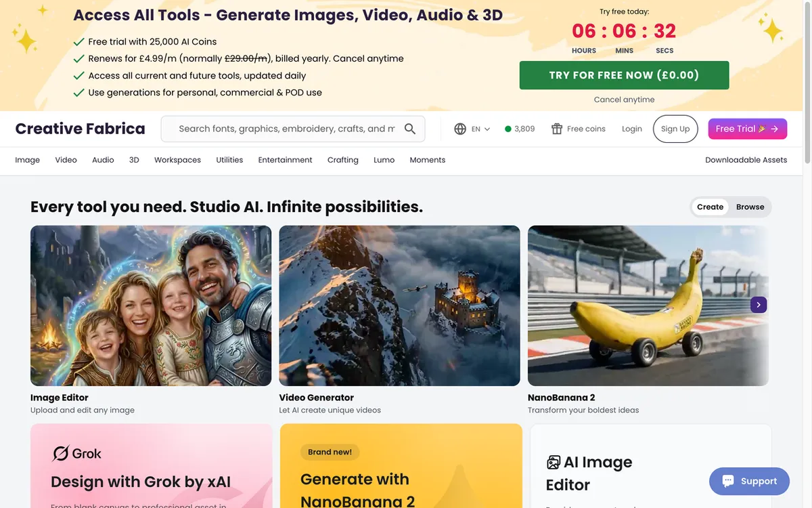The width and height of the screenshot is (812, 508).
Task: Go to Downloadable Assets
Action: 746,160
